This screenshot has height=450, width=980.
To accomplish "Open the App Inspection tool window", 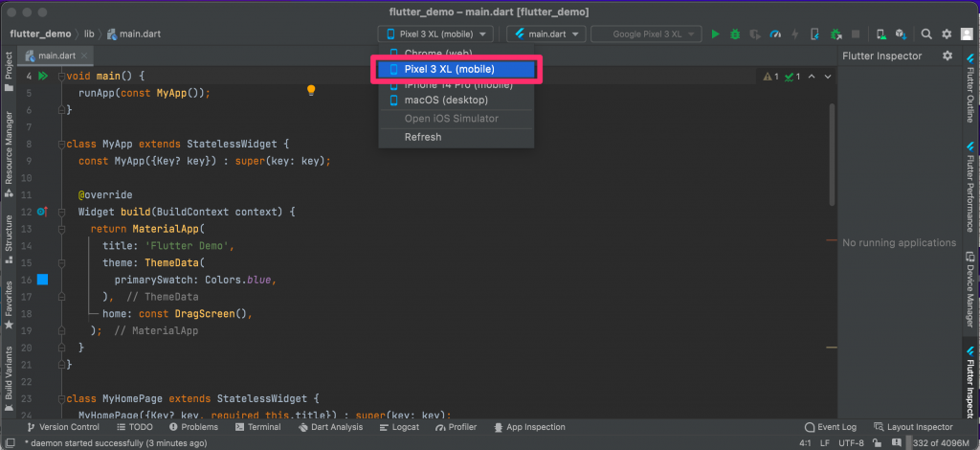I will 529,427.
